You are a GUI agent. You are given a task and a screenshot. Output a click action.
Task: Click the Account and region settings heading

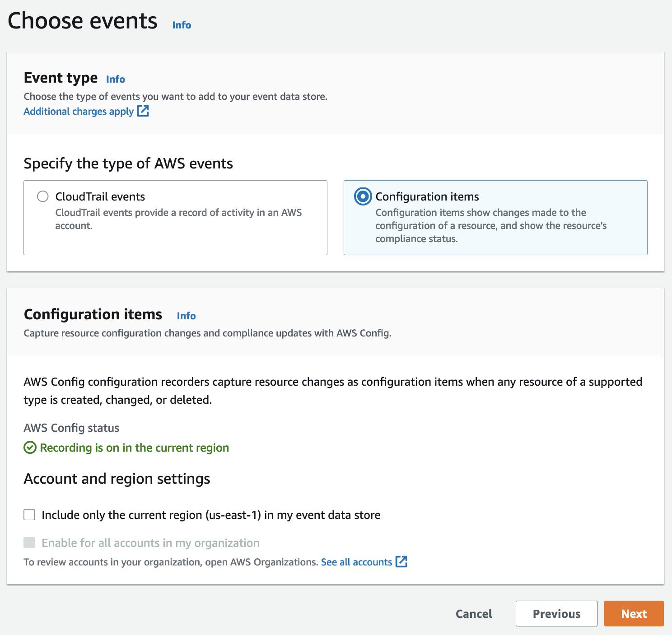click(117, 479)
